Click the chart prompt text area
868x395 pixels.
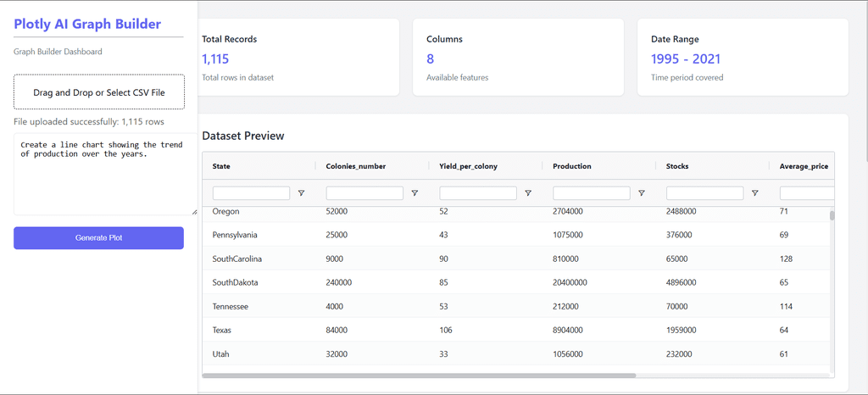(105, 174)
